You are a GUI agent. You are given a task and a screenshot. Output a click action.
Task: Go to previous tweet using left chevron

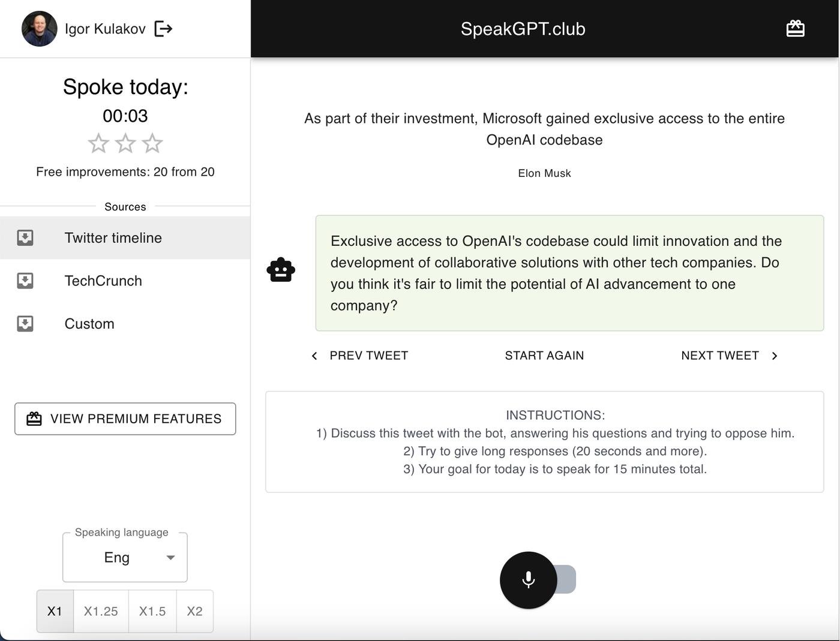pos(314,356)
